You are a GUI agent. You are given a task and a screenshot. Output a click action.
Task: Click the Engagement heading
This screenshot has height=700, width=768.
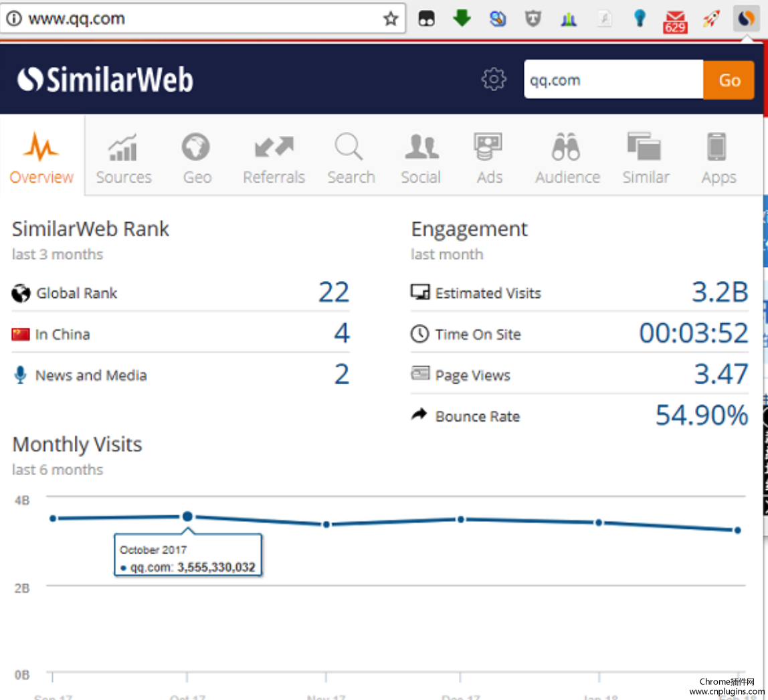point(469,229)
